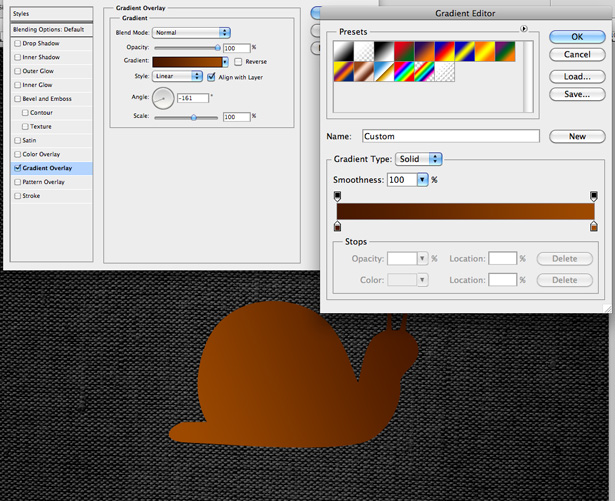Select the left opacity stop above gradient
The image size is (615, 501).
[337, 196]
